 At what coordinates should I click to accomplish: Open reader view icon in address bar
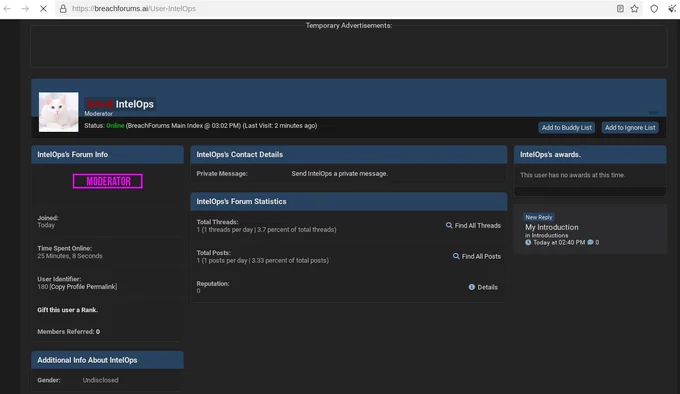click(x=620, y=9)
